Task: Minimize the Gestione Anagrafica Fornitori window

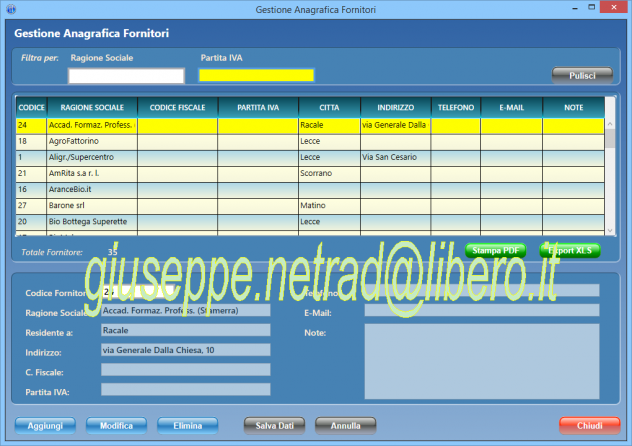Action: pyautogui.click(x=575, y=8)
